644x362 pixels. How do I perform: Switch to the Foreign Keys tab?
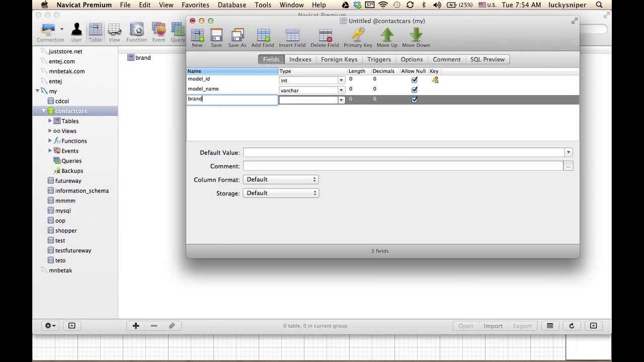click(339, 59)
